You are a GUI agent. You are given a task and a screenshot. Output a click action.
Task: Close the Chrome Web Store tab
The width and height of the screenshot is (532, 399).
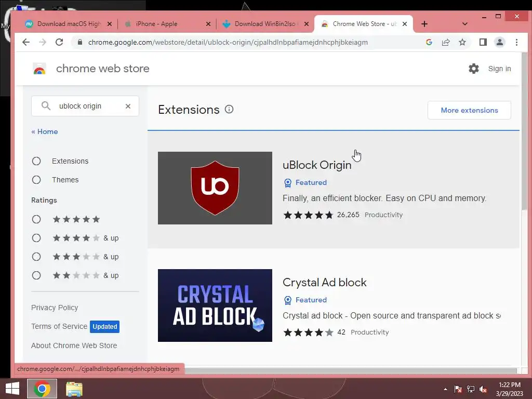click(x=404, y=24)
